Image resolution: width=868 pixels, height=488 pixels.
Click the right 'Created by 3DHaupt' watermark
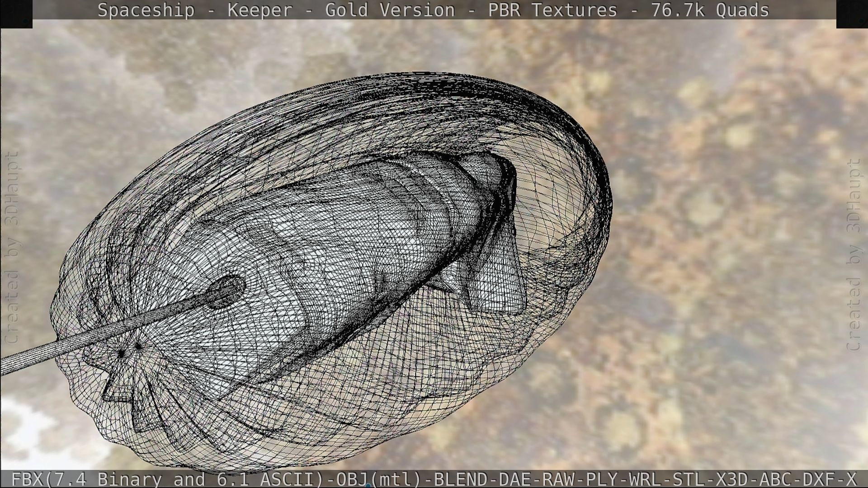pos(854,254)
